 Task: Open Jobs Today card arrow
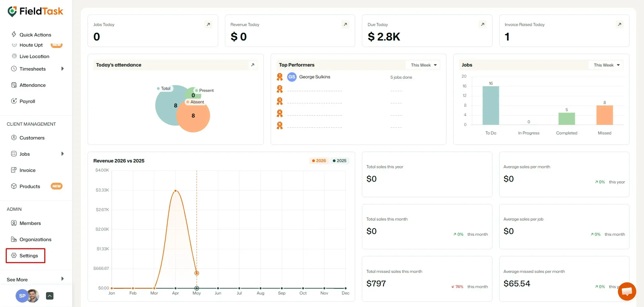coord(208,24)
